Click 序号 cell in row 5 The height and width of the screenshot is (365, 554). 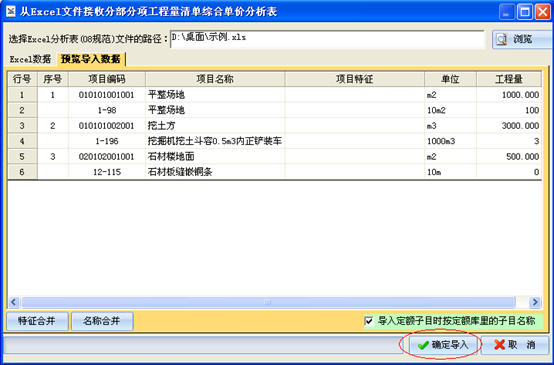tap(53, 157)
